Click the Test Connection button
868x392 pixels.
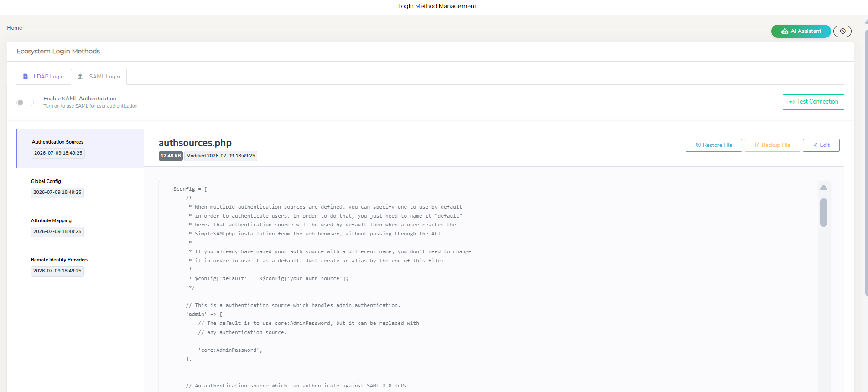(813, 102)
